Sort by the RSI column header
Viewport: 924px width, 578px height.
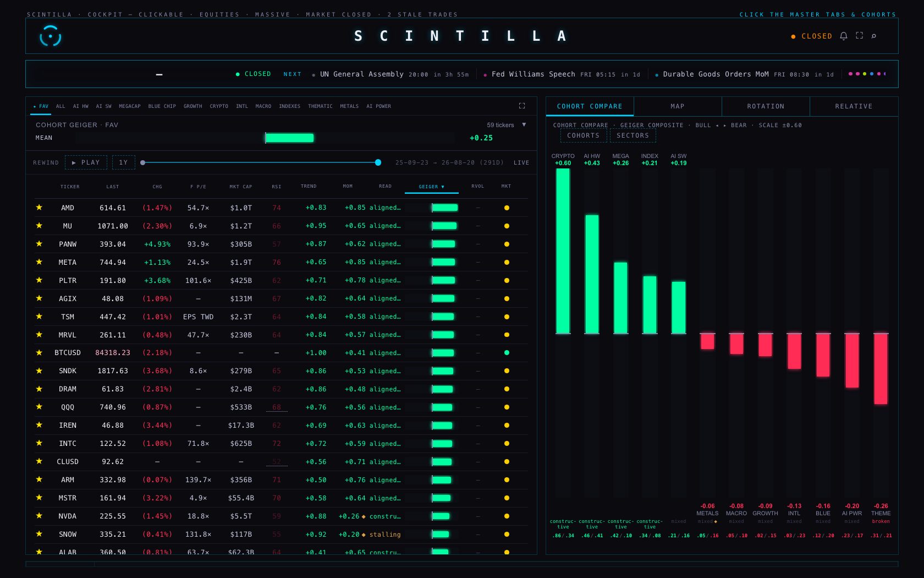[276, 187]
